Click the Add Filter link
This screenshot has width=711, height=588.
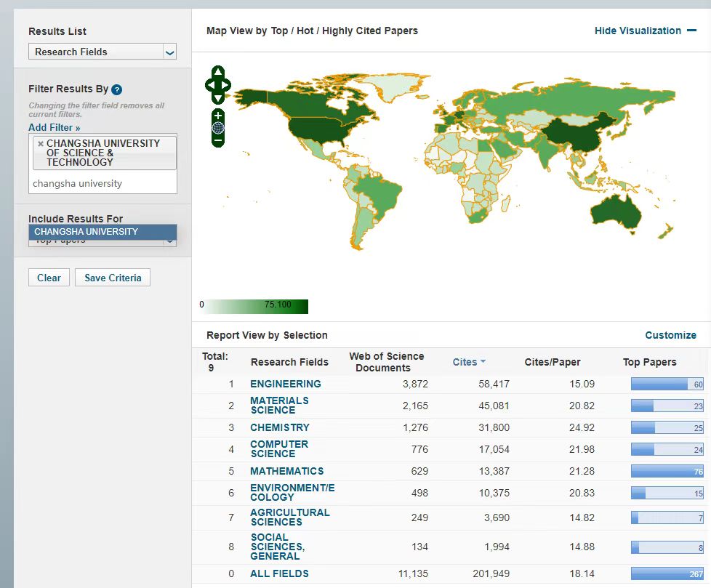(x=55, y=127)
